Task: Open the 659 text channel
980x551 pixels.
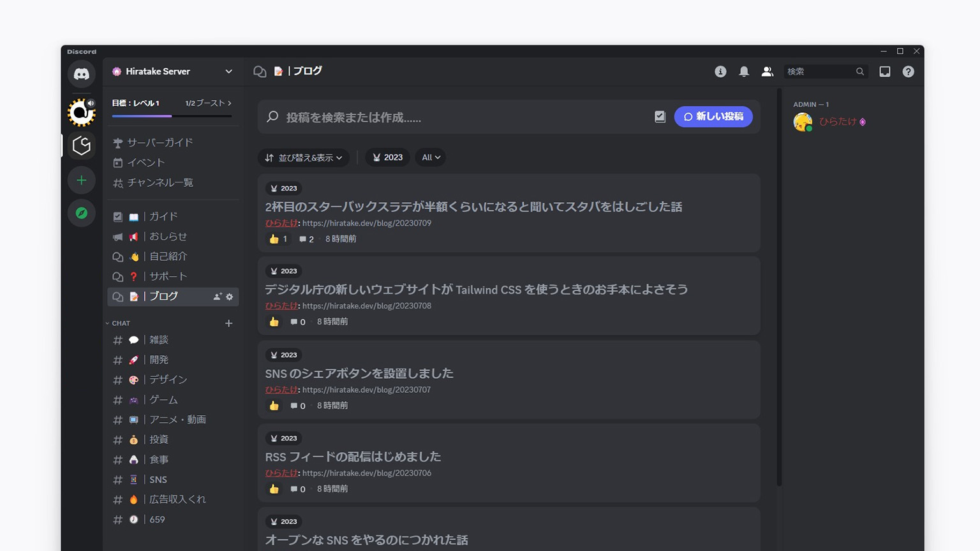Action: [173, 520]
